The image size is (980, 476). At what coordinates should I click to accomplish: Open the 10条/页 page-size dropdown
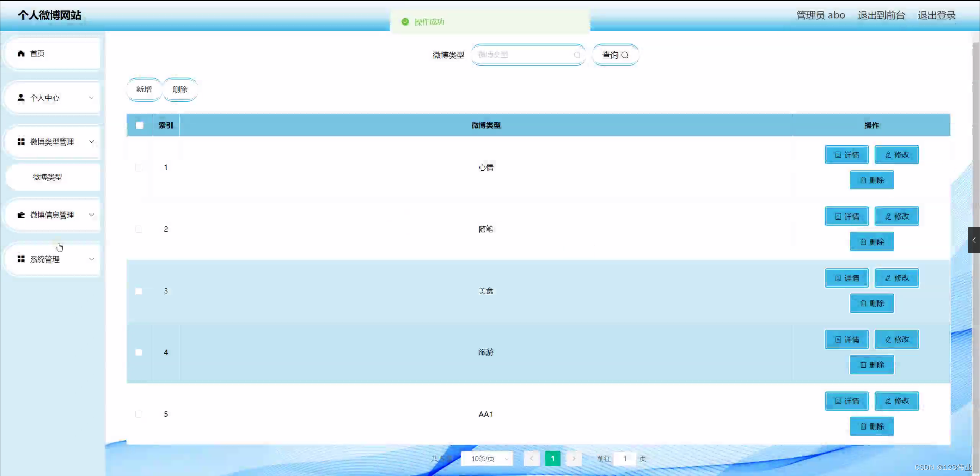pos(486,458)
